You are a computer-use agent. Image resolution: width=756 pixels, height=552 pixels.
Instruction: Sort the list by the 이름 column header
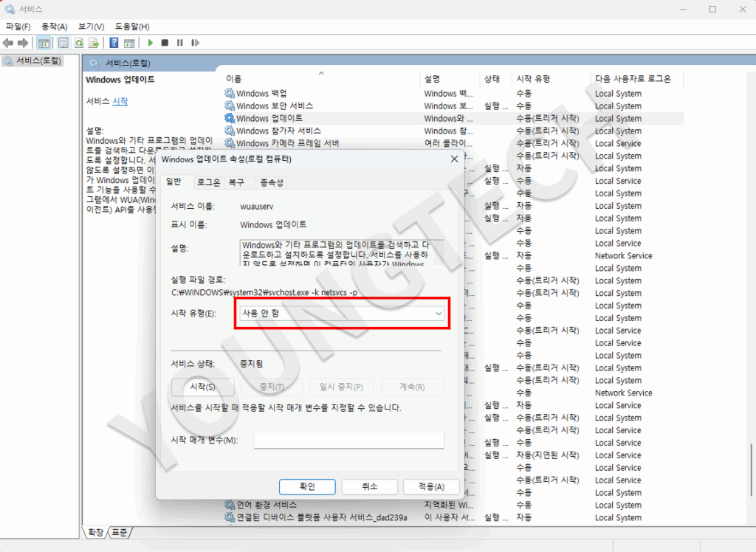coord(321,78)
